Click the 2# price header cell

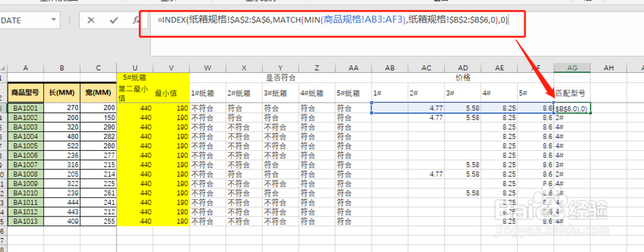(426, 93)
